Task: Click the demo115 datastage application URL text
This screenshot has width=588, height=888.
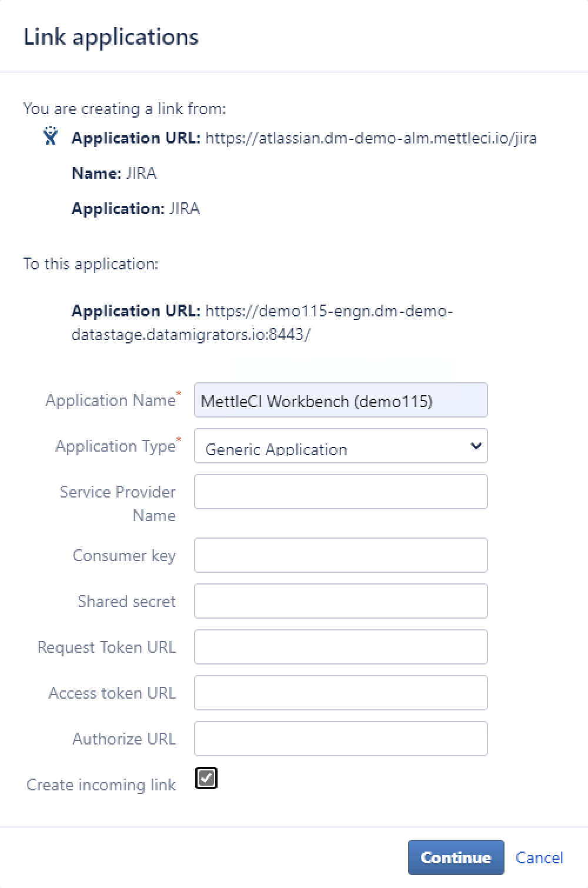Action: pos(262,323)
